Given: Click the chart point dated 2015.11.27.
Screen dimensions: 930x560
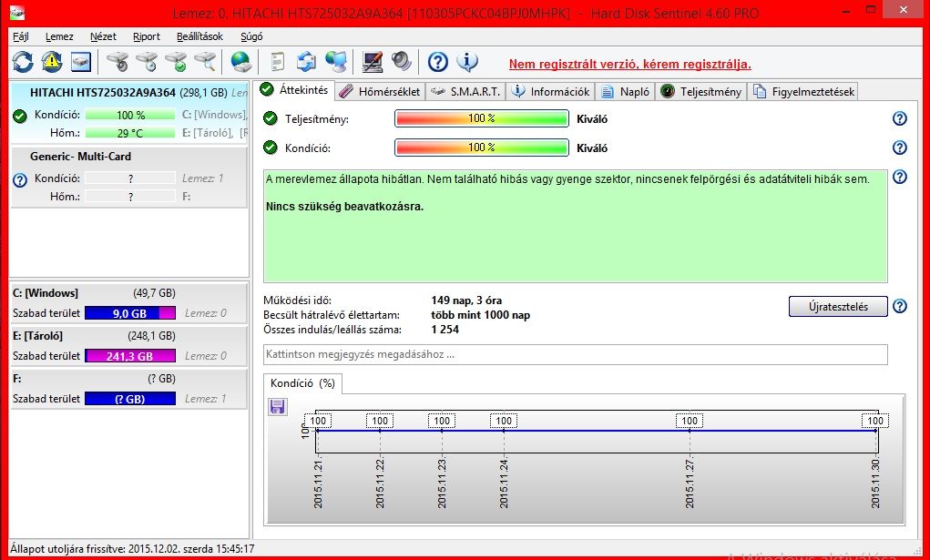Looking at the screenshot, I should 690,431.
